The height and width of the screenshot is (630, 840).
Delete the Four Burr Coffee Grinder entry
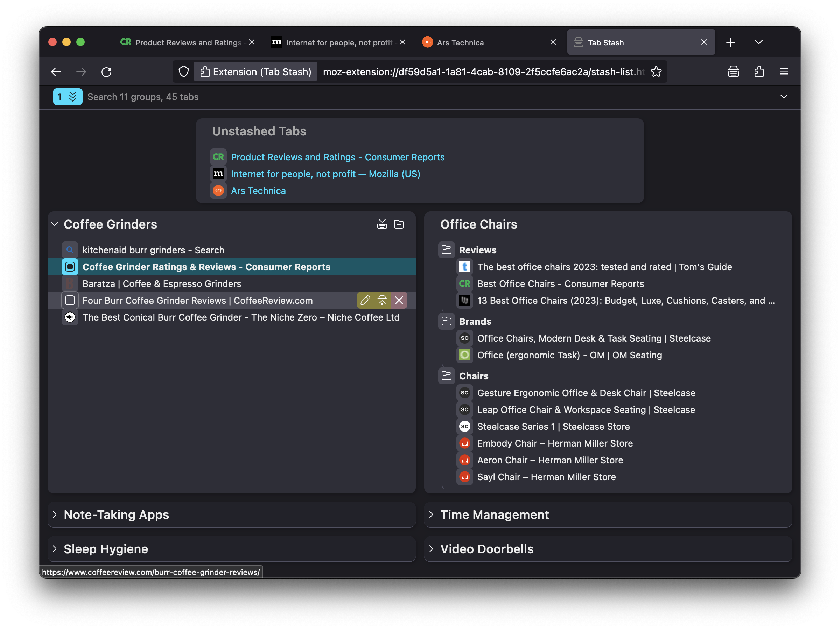(399, 301)
